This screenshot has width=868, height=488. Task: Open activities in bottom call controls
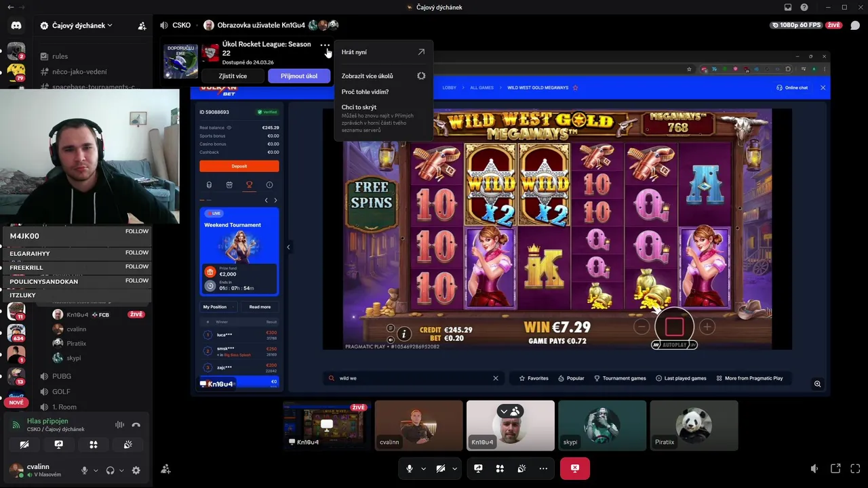coord(500,468)
